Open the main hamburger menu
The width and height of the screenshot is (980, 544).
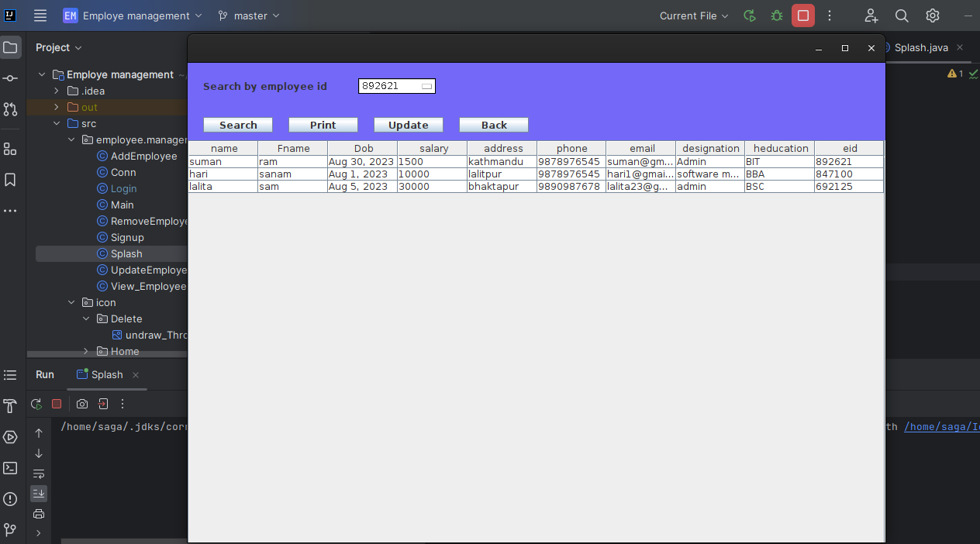tap(40, 15)
